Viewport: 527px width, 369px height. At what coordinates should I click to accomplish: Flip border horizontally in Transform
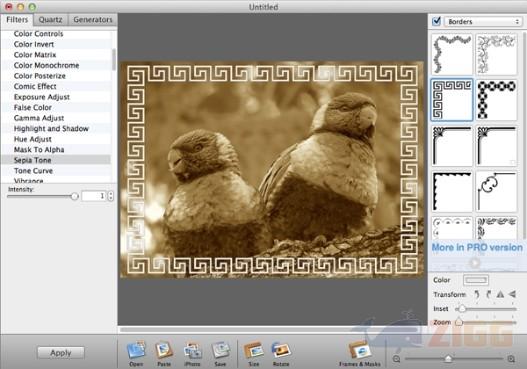click(x=500, y=294)
